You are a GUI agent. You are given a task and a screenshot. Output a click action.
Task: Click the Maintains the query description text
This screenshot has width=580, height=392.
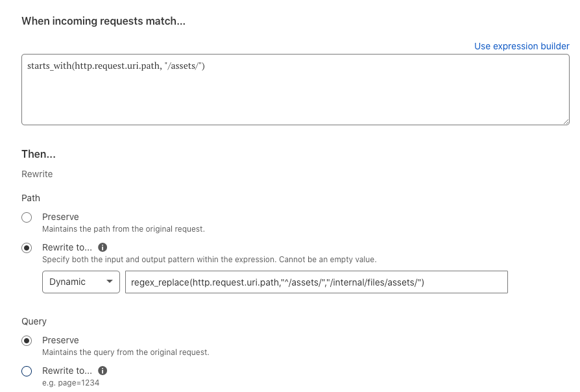point(125,352)
